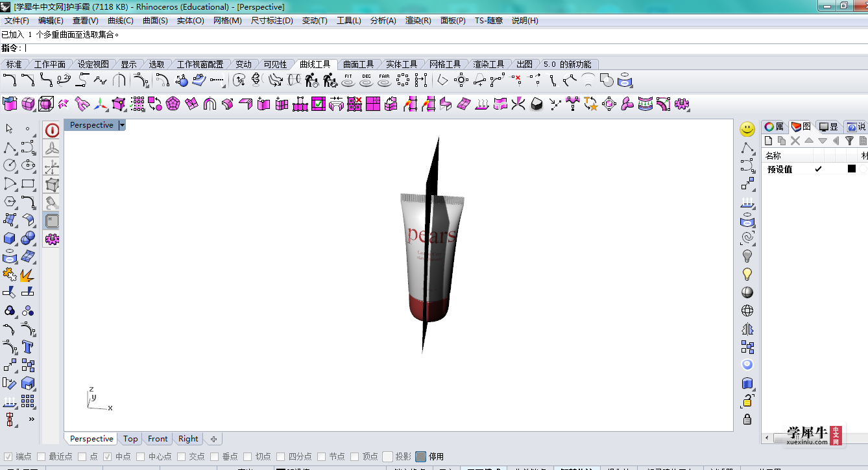Switch to Top viewport tab

coord(130,439)
